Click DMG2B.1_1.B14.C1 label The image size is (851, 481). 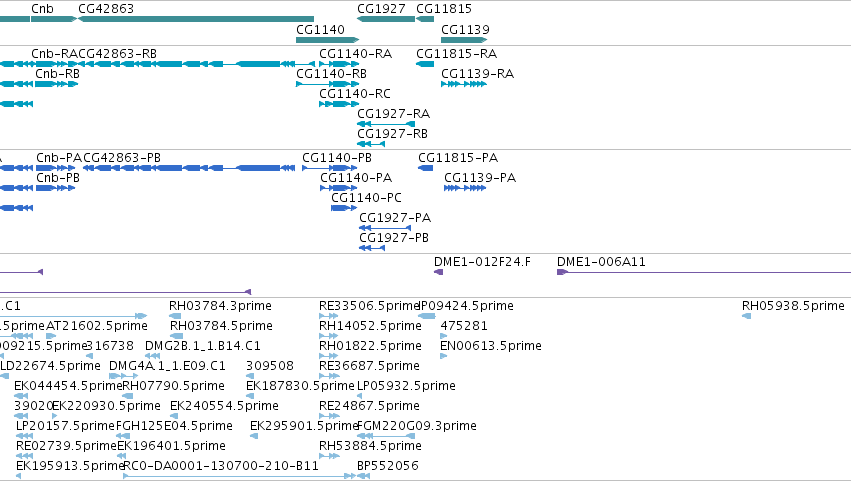tap(203, 346)
